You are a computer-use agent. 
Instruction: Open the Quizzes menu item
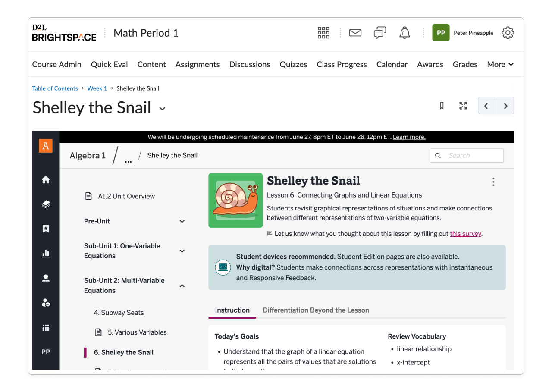293,64
